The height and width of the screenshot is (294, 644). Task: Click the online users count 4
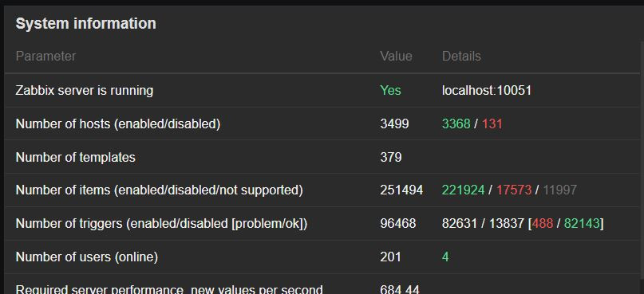point(445,257)
